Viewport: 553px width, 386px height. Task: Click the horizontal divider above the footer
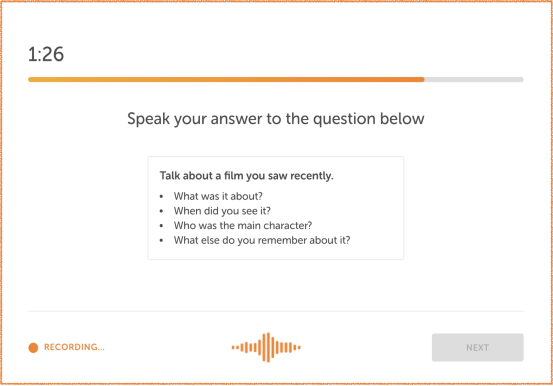click(x=276, y=312)
